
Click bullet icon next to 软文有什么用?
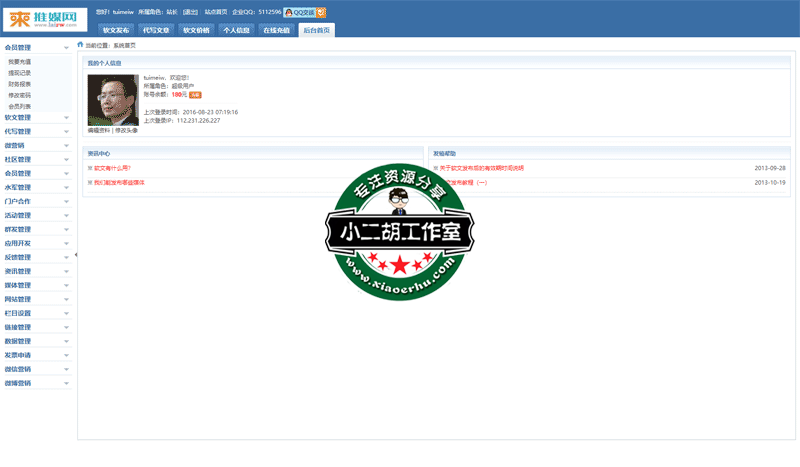pyautogui.click(x=90, y=168)
